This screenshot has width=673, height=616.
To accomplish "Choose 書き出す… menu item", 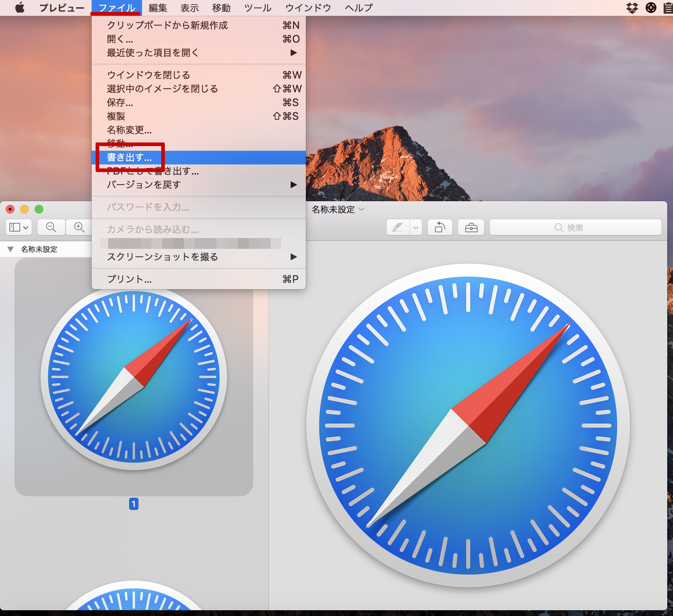I will 199,158.
